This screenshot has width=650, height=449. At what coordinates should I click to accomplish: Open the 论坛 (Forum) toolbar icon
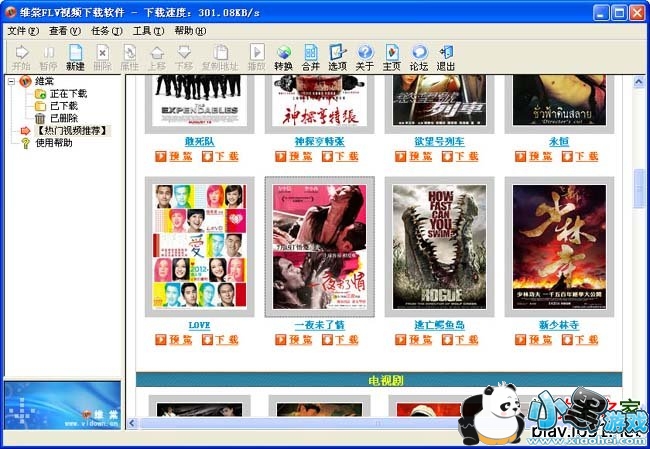tap(419, 57)
